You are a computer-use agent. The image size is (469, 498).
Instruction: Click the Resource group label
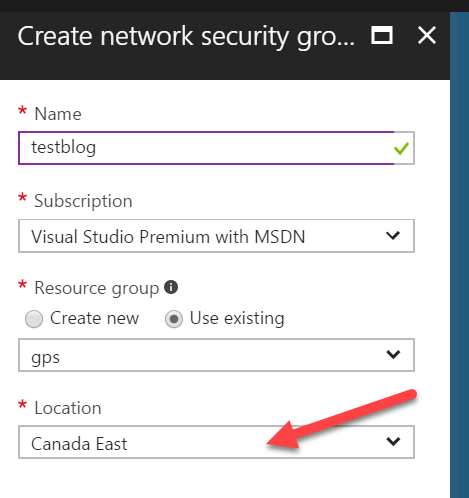tap(97, 288)
